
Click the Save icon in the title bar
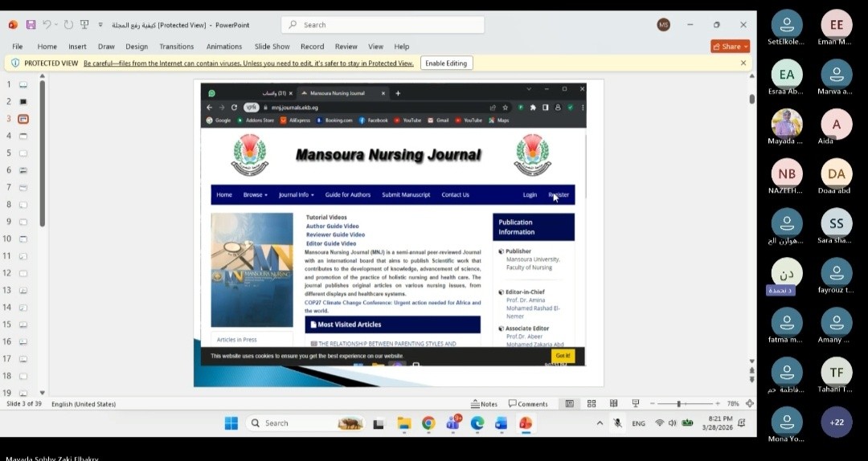coord(31,25)
